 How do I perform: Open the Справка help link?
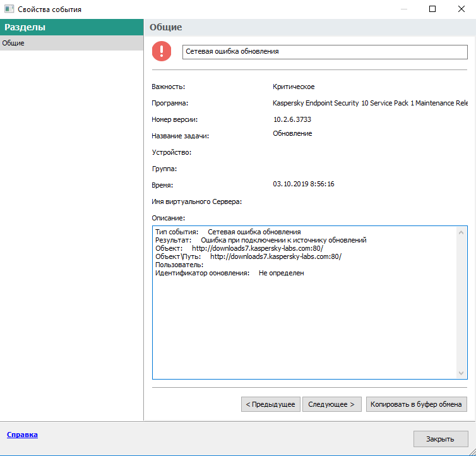[22, 435]
